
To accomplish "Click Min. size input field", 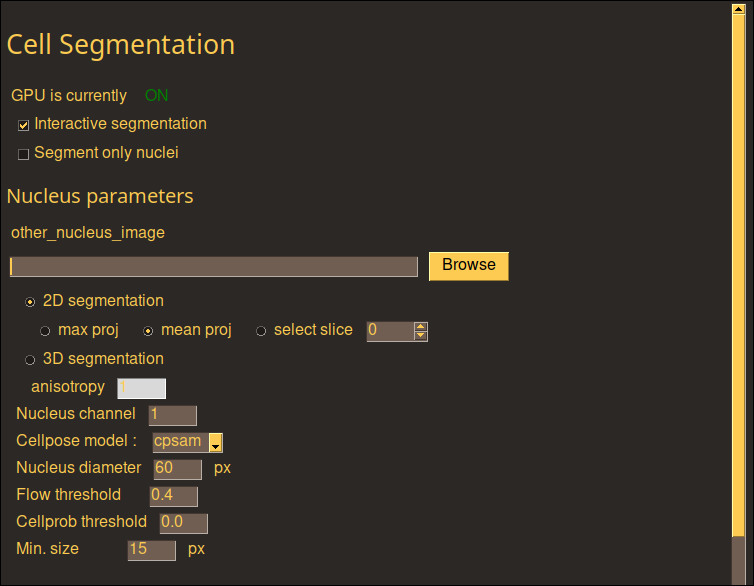I will click(x=151, y=550).
